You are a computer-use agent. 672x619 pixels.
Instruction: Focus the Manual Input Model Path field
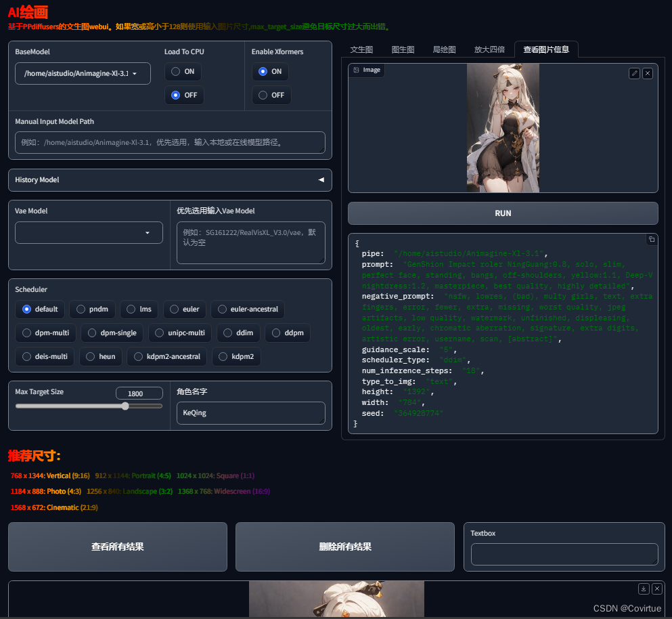point(170,142)
